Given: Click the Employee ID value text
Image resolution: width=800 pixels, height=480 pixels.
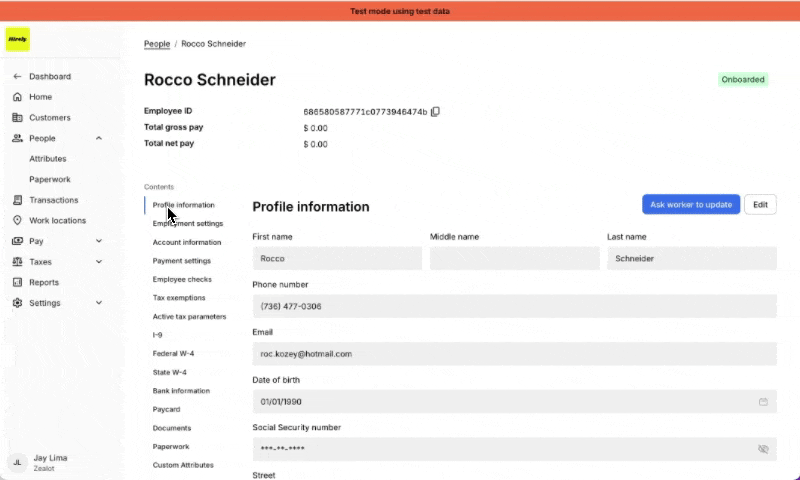Looking at the screenshot, I should [365, 112].
